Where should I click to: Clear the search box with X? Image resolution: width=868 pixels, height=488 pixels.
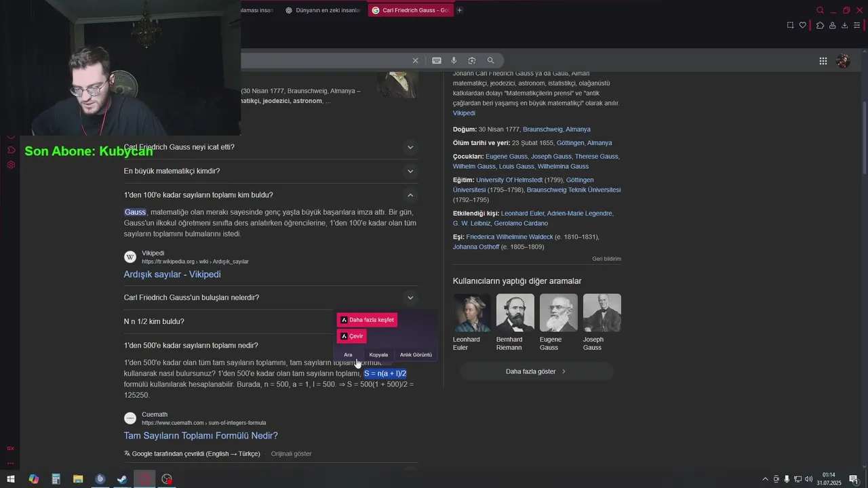[416, 60]
